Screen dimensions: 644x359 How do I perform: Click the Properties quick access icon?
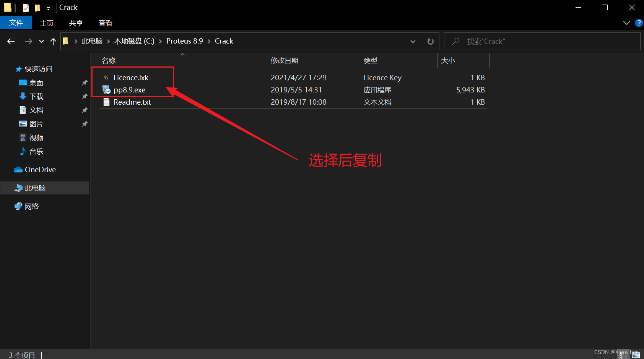26,8
